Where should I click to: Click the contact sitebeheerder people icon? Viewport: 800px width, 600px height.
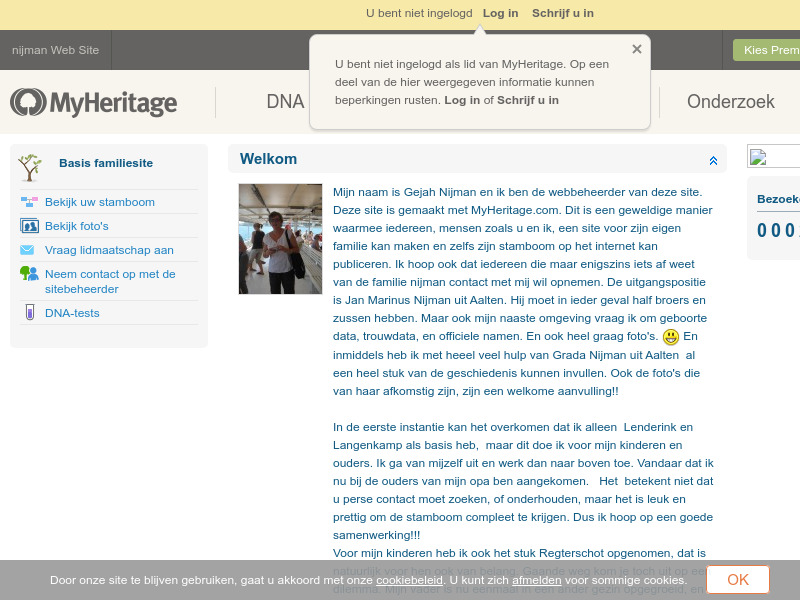pos(31,274)
